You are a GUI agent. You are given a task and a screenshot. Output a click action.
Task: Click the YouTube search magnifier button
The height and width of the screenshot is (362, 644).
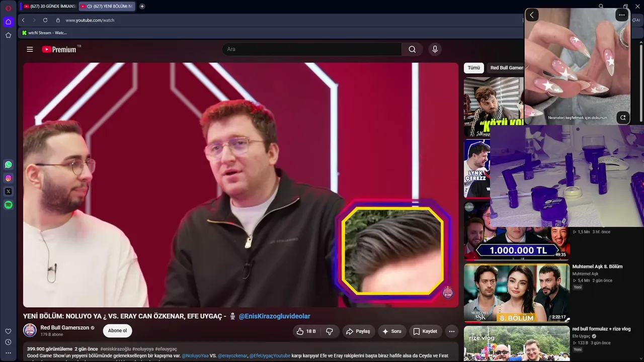point(412,49)
